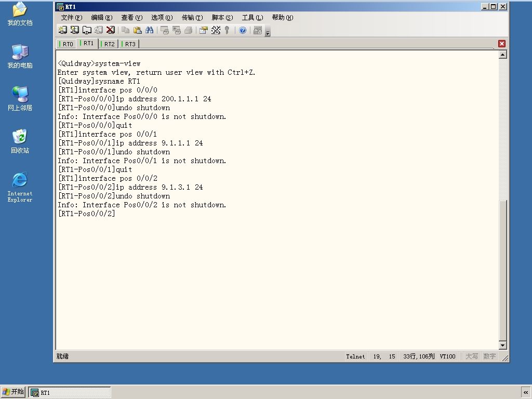532x399 pixels.
Task: Click the RT1 taskbar button
Action: tap(70, 393)
